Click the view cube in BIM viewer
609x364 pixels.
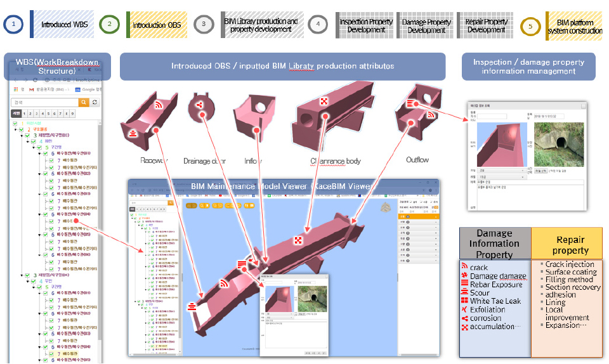click(x=385, y=207)
